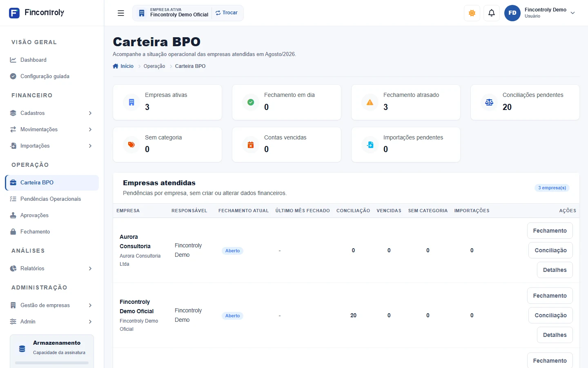Viewport: 588px width, 368px height.
Task: Select Pendências Operacionais menu item
Action: (52, 199)
